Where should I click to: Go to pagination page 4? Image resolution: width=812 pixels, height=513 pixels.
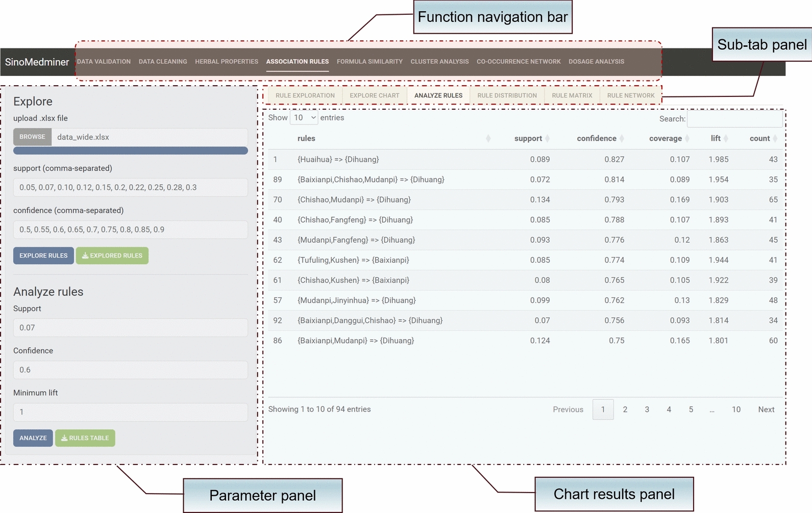tap(669, 409)
